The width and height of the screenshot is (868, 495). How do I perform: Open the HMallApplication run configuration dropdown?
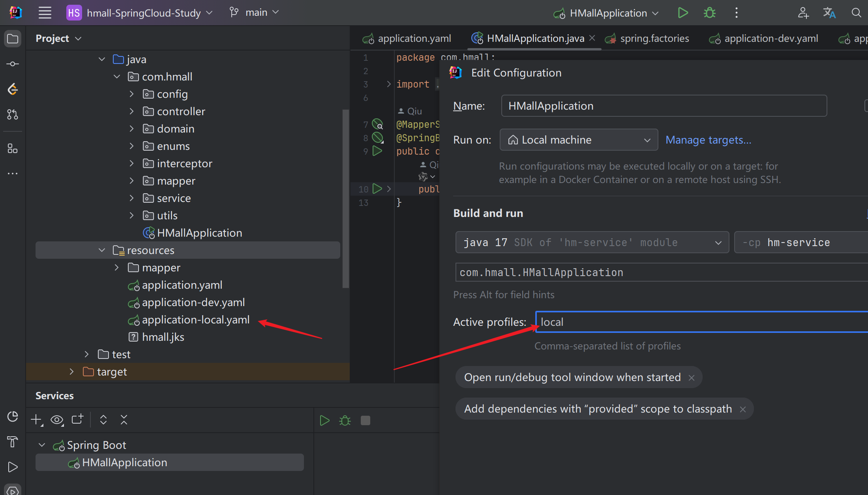(606, 13)
